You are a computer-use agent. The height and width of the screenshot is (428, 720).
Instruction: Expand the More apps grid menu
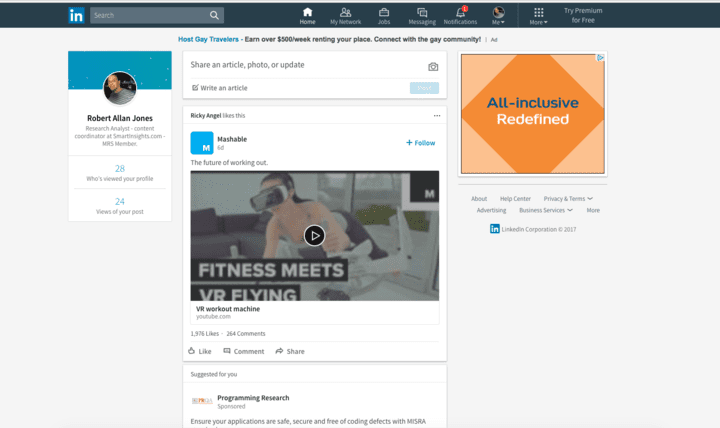pos(538,15)
